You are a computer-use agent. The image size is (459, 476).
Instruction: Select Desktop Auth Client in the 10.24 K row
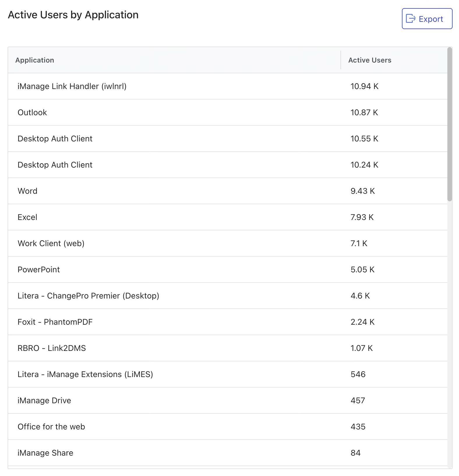pyautogui.click(x=55, y=165)
